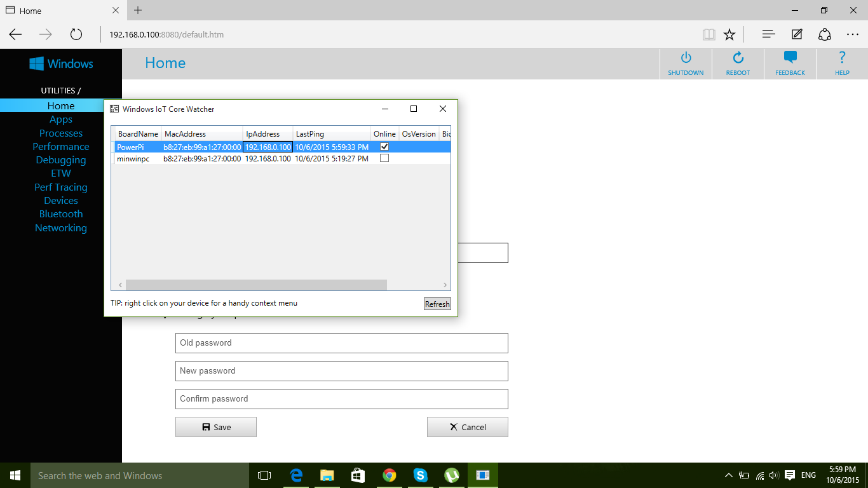Click horizontal scrollbar in Watcher list
The image size is (868, 488).
click(256, 285)
